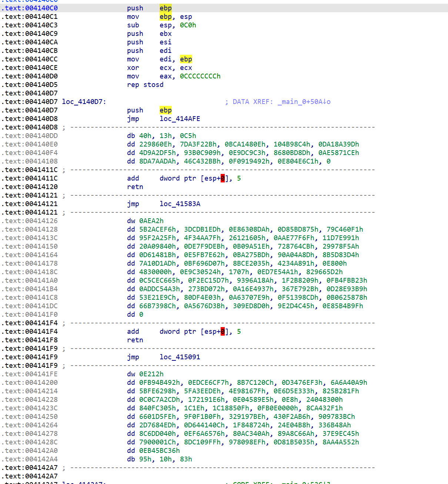Viewport: 448px width, 484px height.
Task: Open the _main_0+50A data xref
Action: coord(304,102)
